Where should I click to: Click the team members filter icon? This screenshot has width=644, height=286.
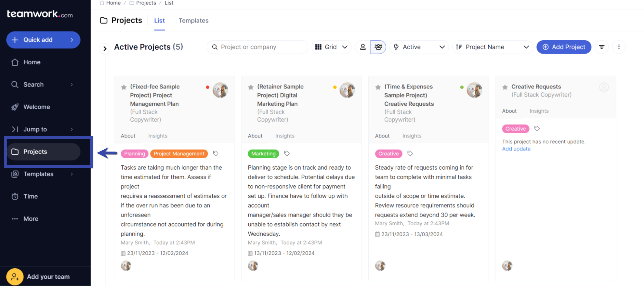(378, 46)
